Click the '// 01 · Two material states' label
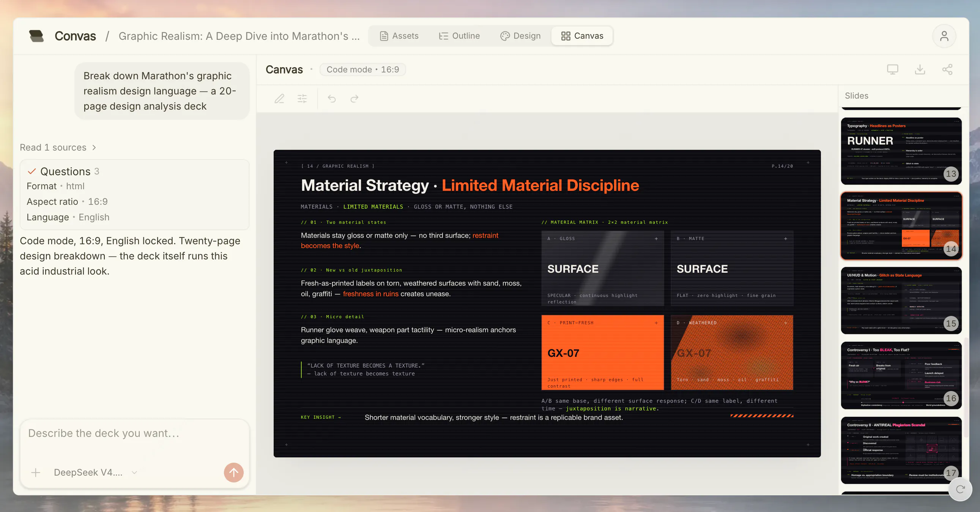 (x=343, y=222)
